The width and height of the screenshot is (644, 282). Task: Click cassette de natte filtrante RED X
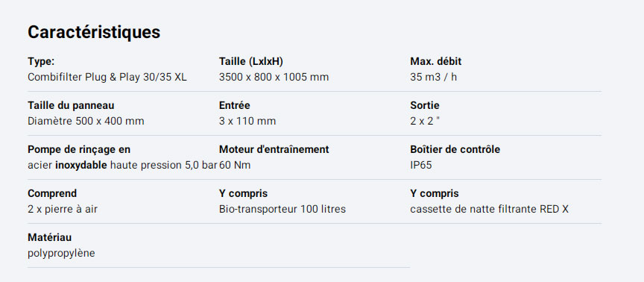pyautogui.click(x=489, y=209)
